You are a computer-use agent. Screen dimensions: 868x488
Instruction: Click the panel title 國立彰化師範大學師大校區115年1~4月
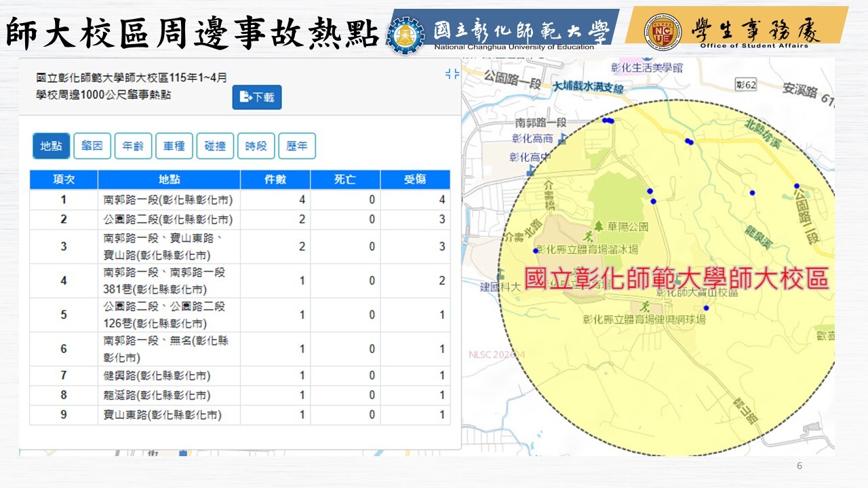click(x=132, y=79)
